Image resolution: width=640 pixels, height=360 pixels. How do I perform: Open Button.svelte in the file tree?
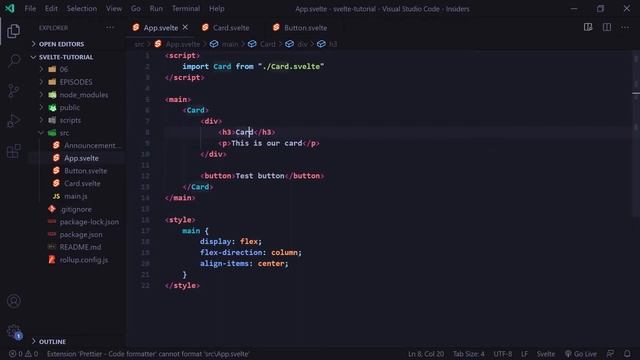pos(85,171)
